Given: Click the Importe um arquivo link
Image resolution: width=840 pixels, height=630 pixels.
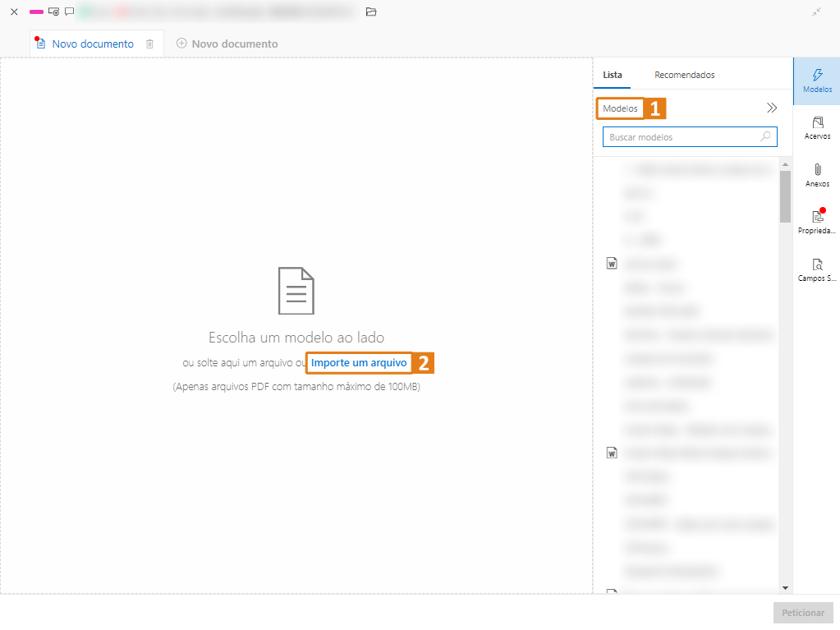Looking at the screenshot, I should click(359, 362).
